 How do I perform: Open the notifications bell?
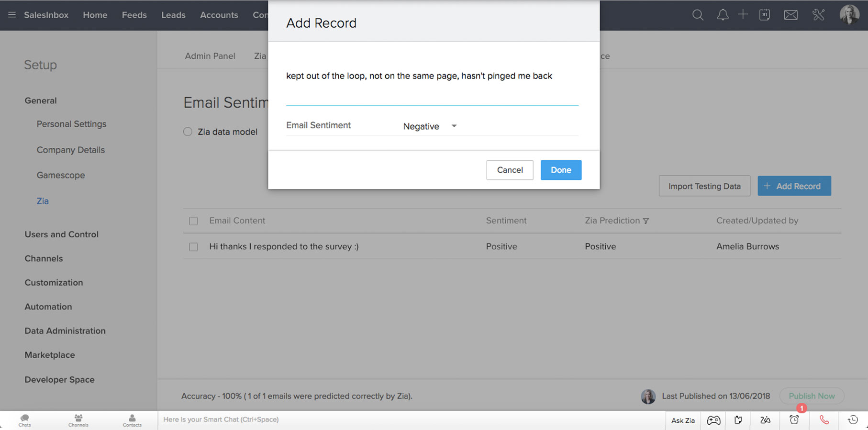point(723,15)
